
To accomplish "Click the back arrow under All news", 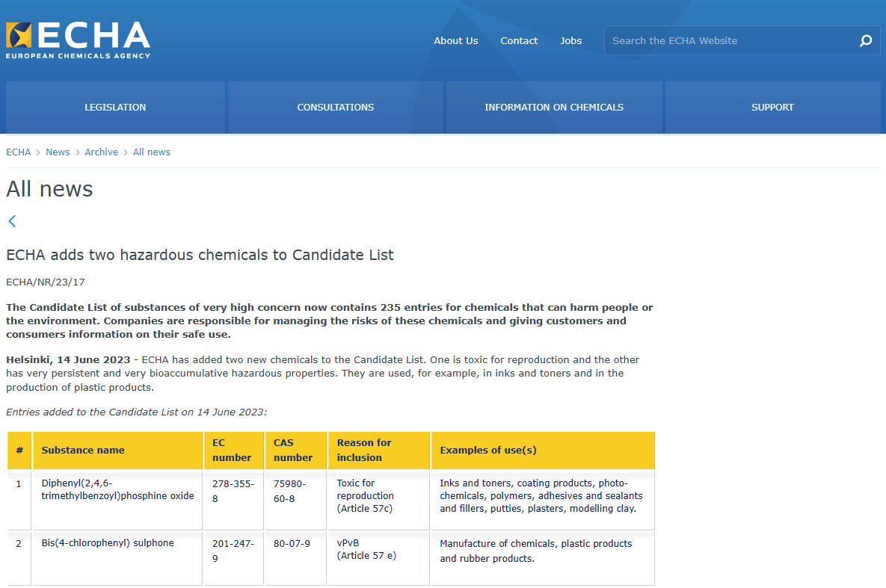I will coord(12,221).
